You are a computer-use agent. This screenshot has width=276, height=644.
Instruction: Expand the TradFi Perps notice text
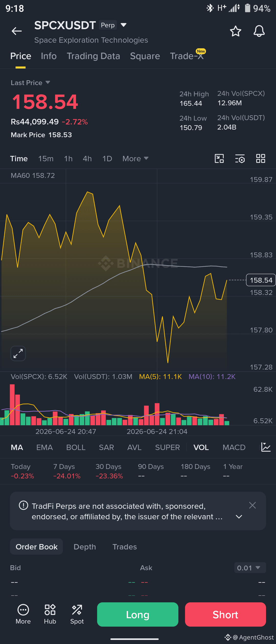click(x=239, y=517)
